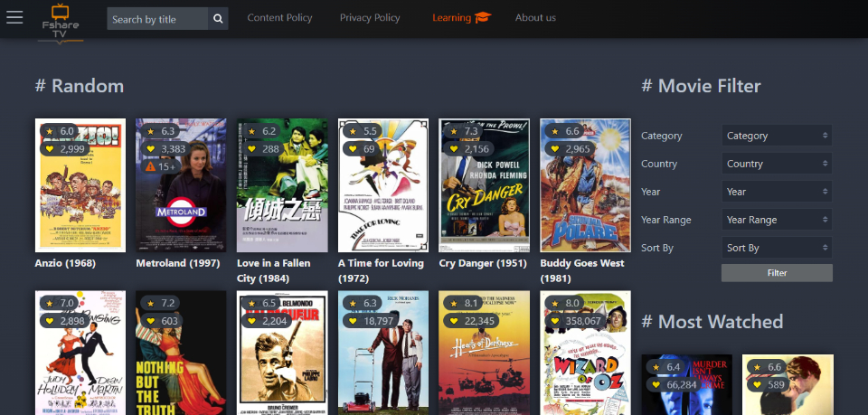Screen dimensions: 868x415
Task: Click the star rating badge 6.0 on Anzio
Action: click(60, 131)
